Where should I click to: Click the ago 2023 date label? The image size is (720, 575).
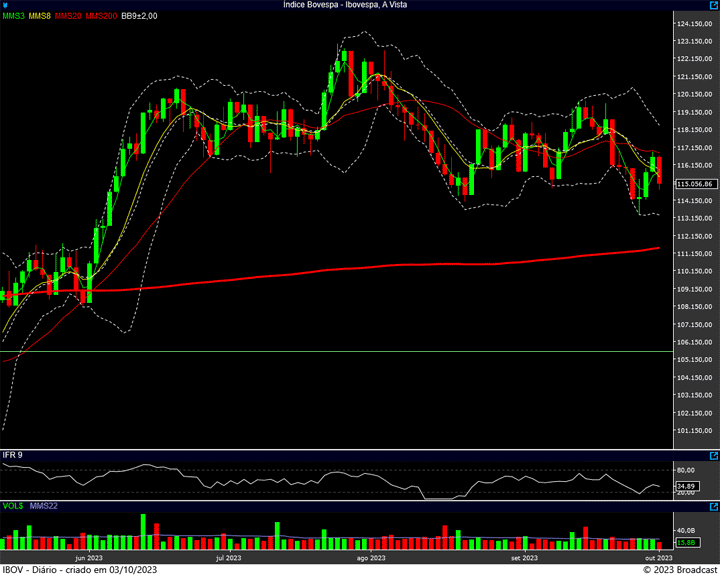[x=370, y=557]
